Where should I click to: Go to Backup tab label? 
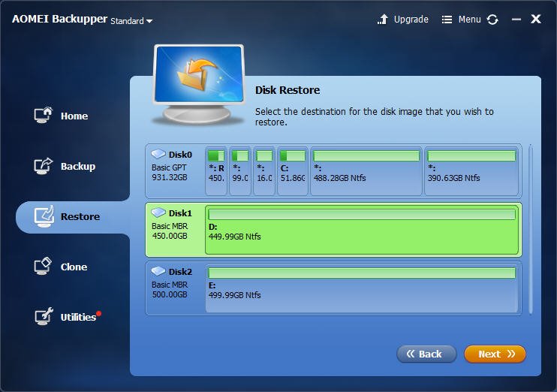(x=78, y=166)
